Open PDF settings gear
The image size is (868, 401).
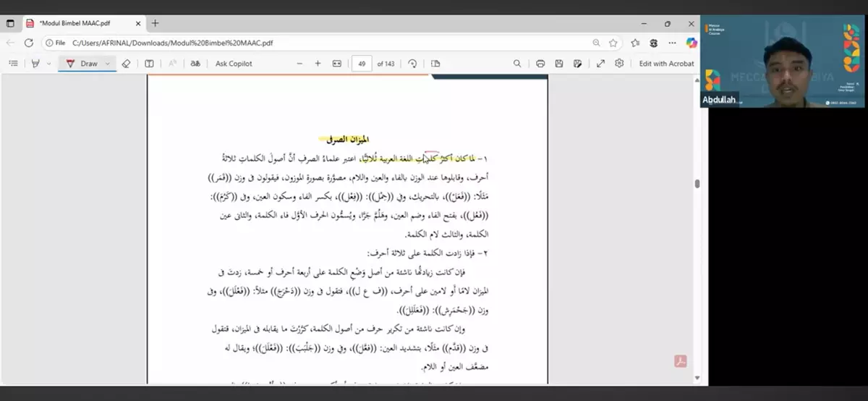(619, 64)
